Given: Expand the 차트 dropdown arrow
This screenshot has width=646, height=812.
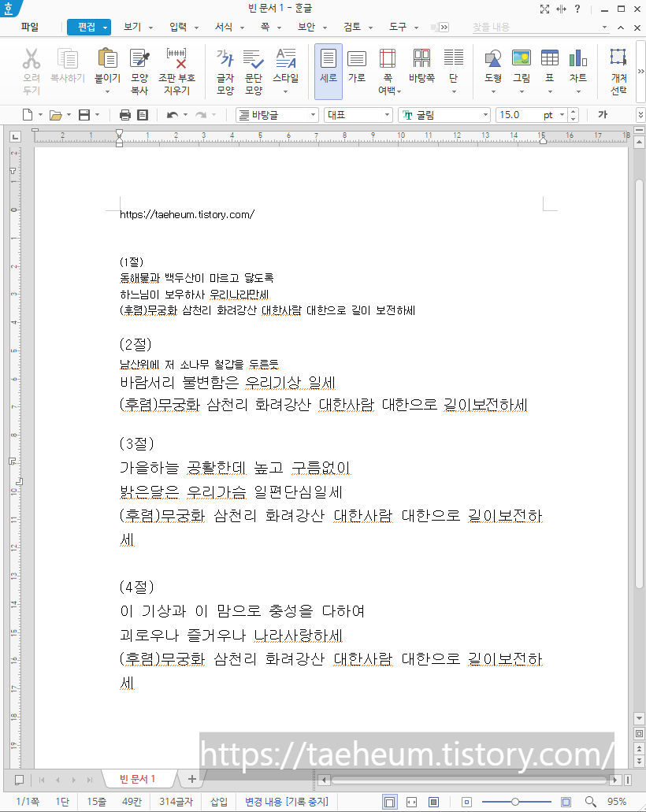Looking at the screenshot, I should (x=578, y=92).
